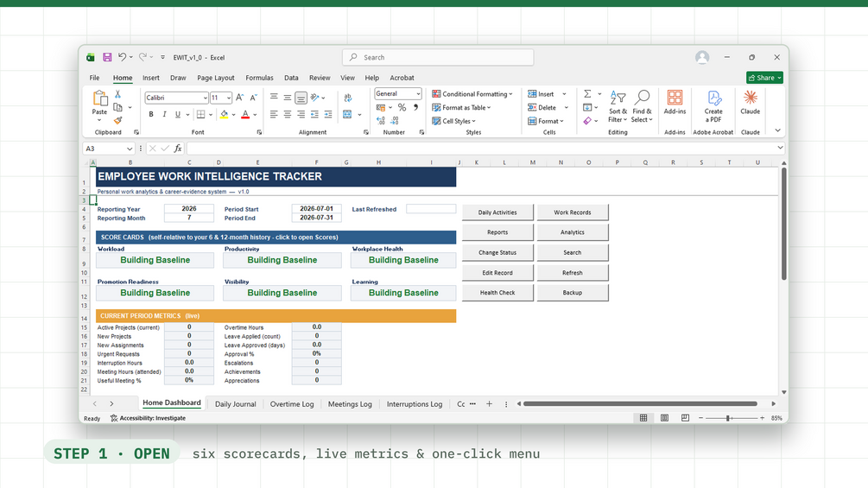The height and width of the screenshot is (488, 868).
Task: Click the zoom slider handle
Action: pos(728,418)
